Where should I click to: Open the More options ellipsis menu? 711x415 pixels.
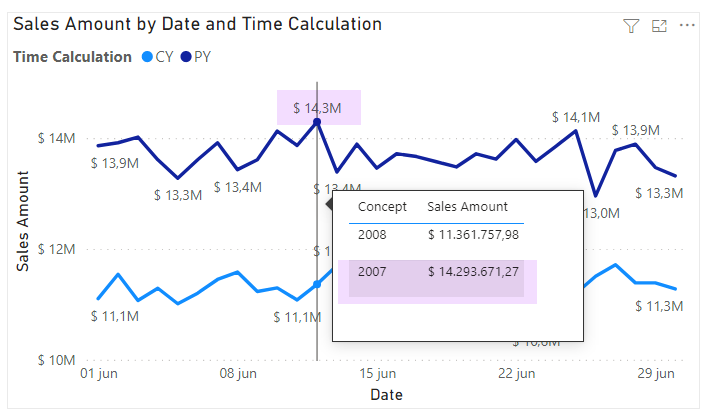[687, 27]
